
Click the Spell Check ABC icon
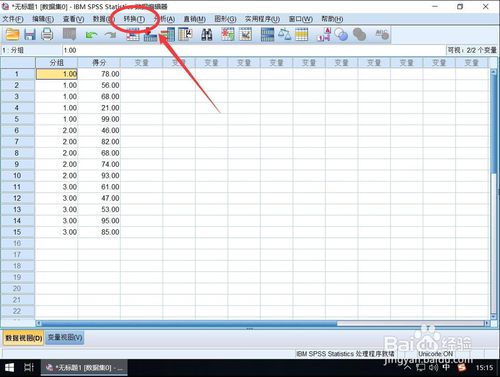[x=381, y=35]
